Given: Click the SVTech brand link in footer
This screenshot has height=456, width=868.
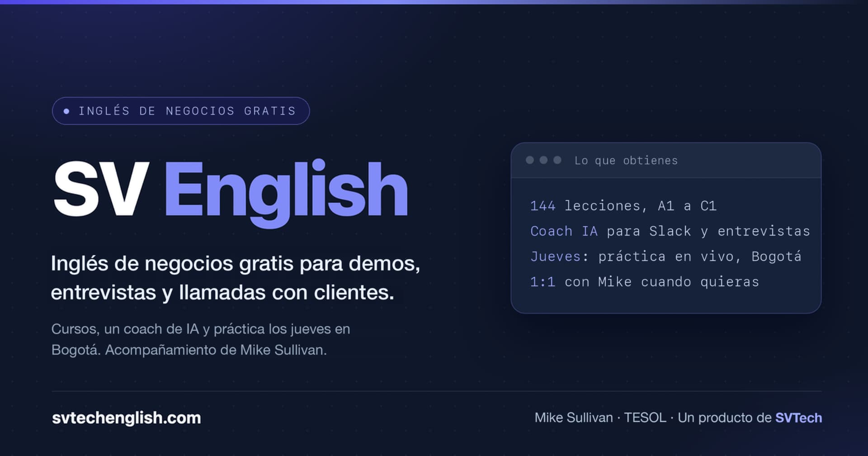Looking at the screenshot, I should tap(798, 418).
